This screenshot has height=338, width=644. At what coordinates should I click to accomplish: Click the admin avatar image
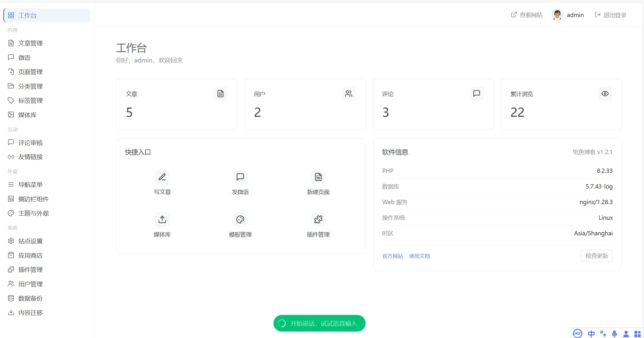click(x=557, y=15)
